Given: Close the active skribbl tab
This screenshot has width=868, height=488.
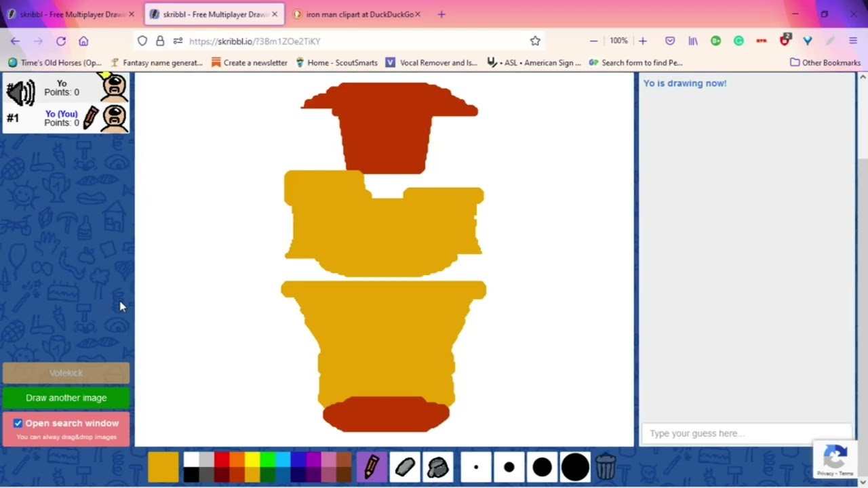Looking at the screenshot, I should 275,14.
